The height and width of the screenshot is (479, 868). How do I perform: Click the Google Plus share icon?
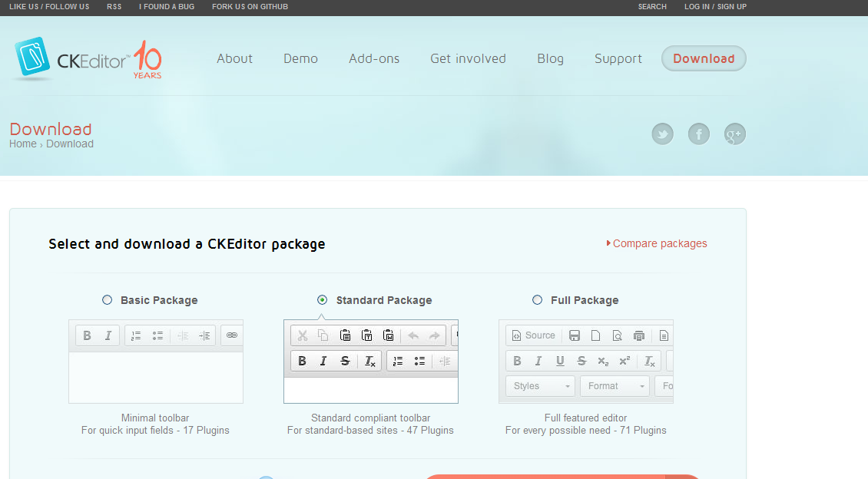click(734, 134)
